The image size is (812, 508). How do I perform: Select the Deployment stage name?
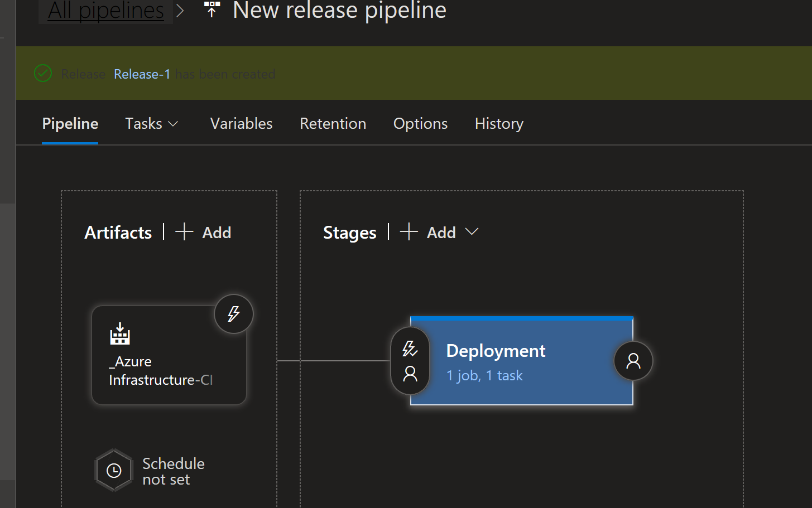click(x=496, y=351)
